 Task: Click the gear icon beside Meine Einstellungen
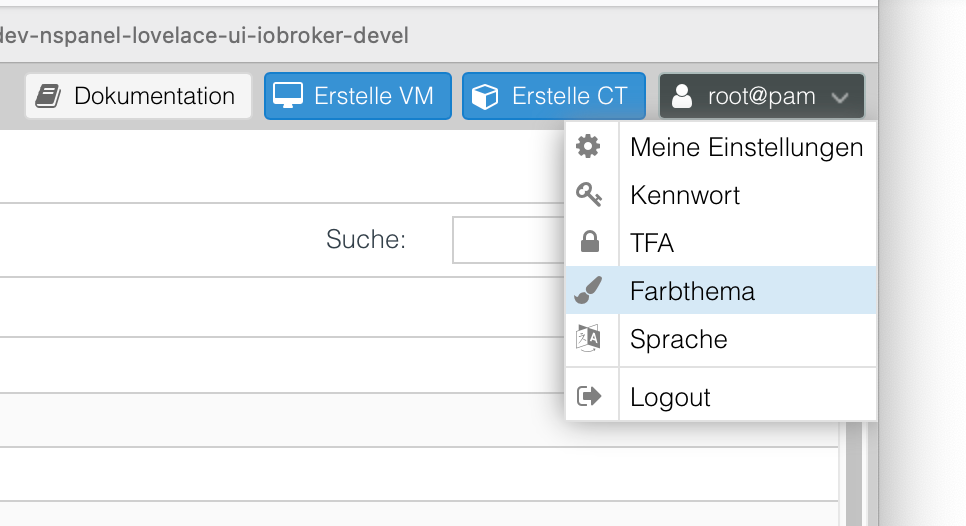coord(589,147)
